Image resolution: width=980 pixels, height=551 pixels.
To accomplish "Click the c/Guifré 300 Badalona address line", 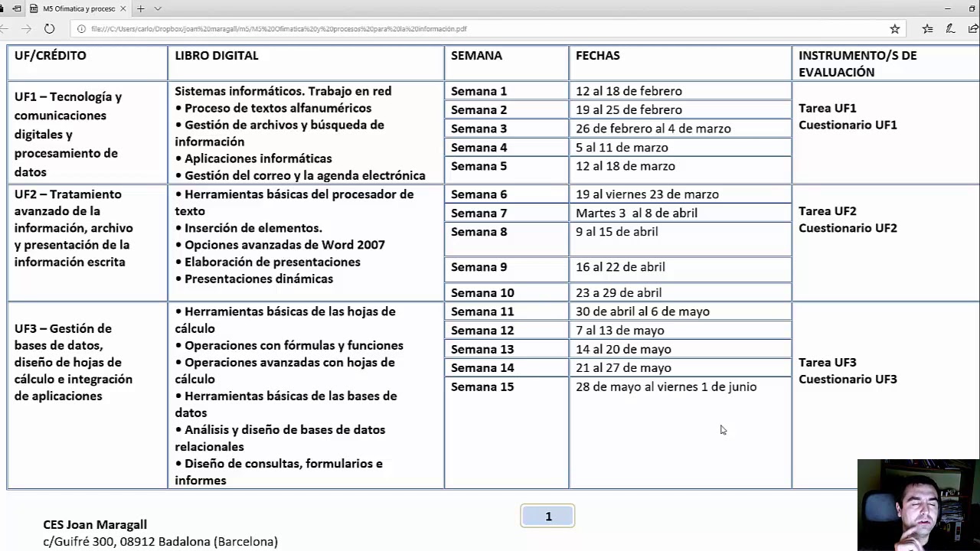I will (160, 542).
